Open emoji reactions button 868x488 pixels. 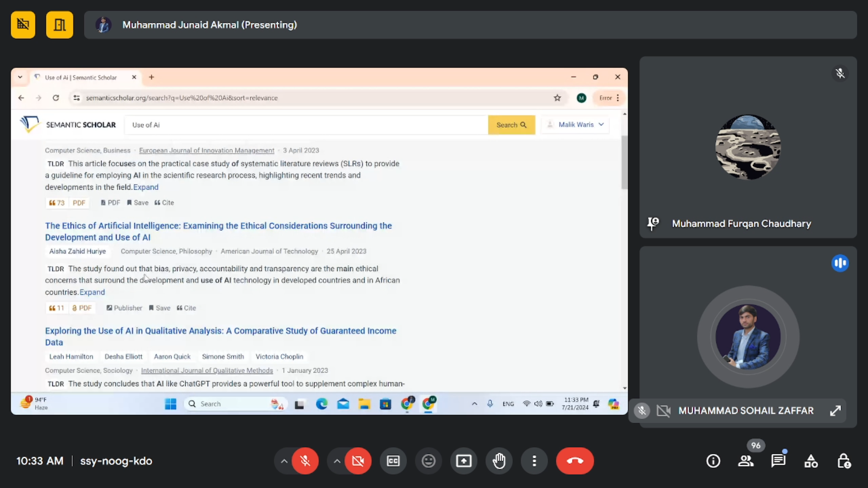428,461
